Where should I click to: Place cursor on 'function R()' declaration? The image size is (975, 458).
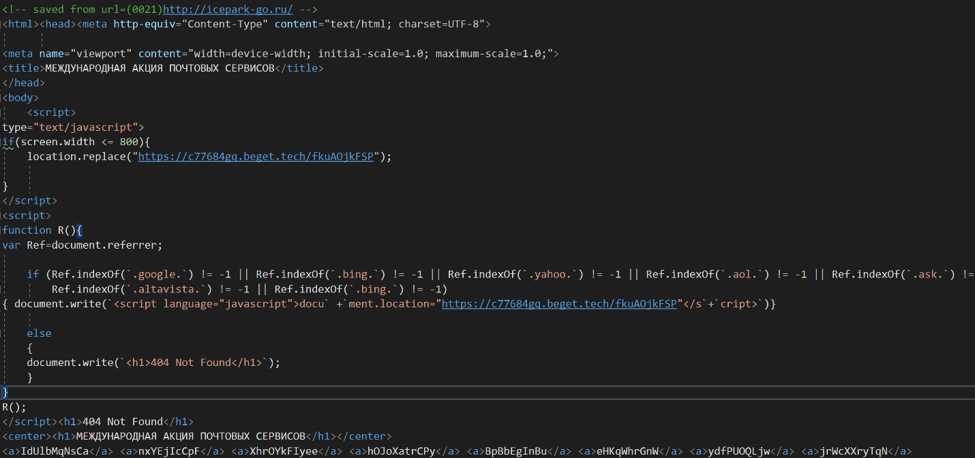(x=40, y=230)
